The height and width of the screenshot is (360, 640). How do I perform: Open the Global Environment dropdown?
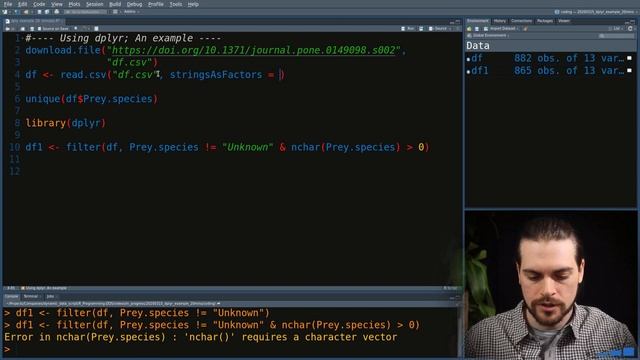pos(488,36)
